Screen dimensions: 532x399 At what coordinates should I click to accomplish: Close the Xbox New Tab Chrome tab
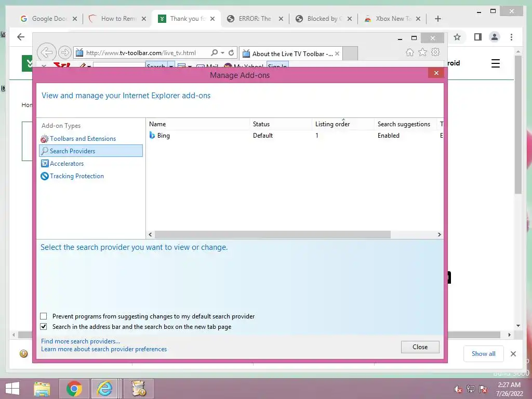pos(418,19)
